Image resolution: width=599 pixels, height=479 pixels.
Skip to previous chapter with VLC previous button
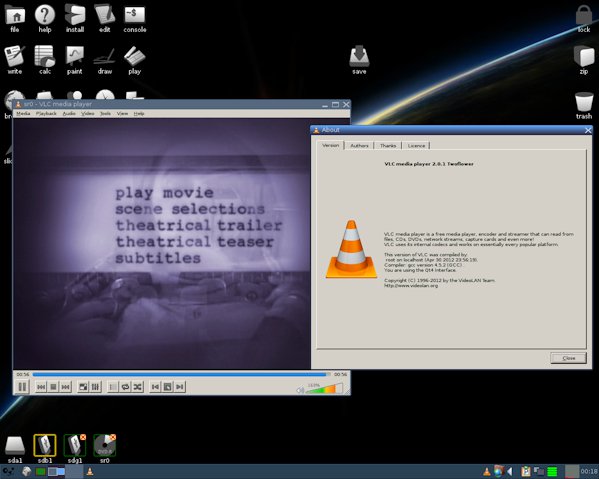tap(41, 387)
